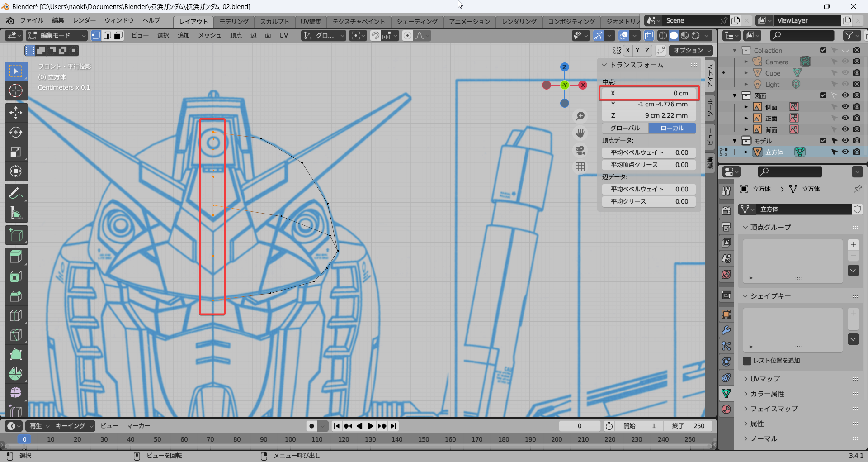Toggle camera view icon in viewport
The width and height of the screenshot is (868, 462).
580,150
